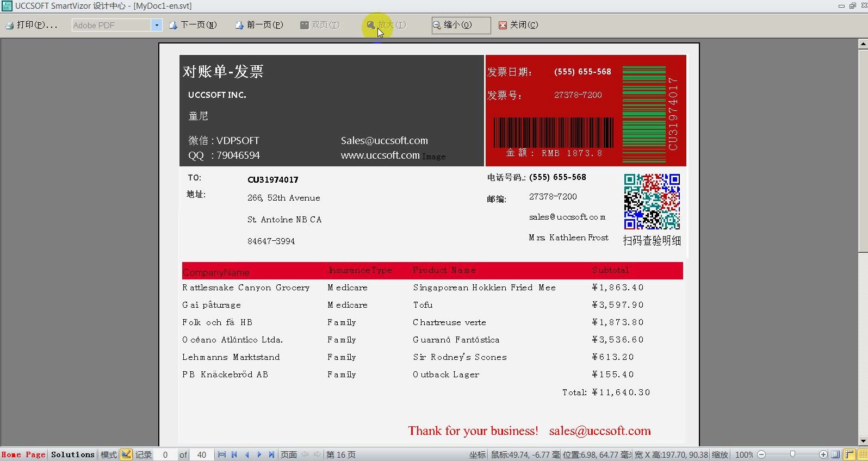This screenshot has height=461, width=868.
Task: Click the total records field showing 40
Action: pos(201,454)
